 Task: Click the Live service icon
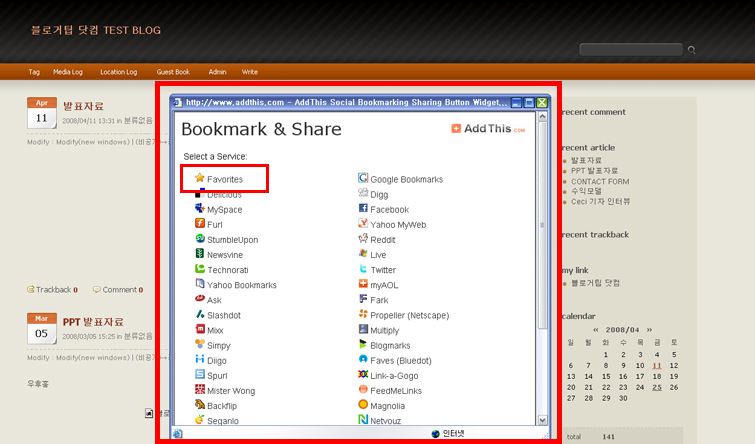point(363,253)
